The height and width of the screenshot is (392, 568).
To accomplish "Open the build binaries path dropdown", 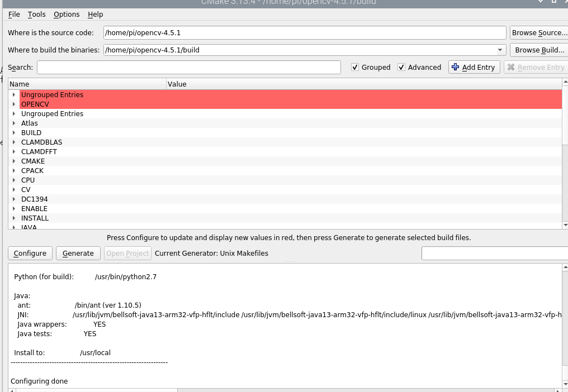I will click(x=500, y=50).
